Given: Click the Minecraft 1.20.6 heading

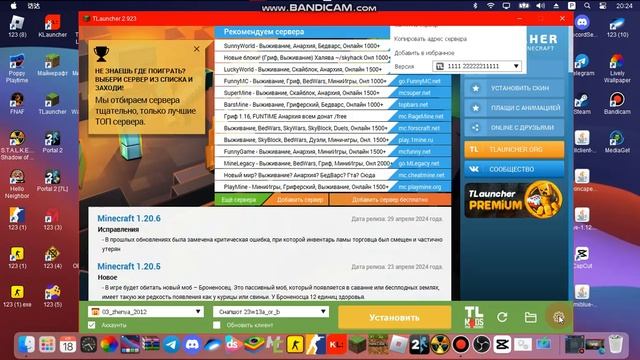Looking at the screenshot, I should pyautogui.click(x=129, y=218).
